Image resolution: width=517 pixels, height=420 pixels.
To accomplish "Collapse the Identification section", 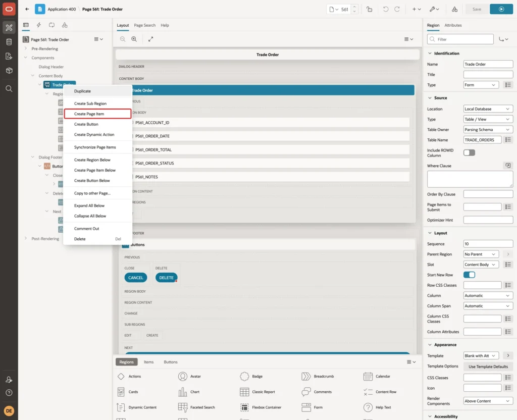I will pos(430,53).
